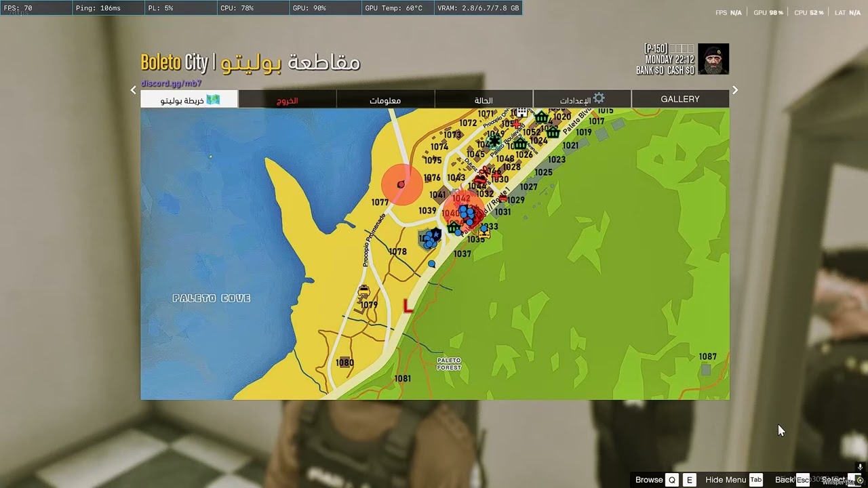Click the lone blue pin below the police badge
Screen dimensions: 868x488
(431, 264)
